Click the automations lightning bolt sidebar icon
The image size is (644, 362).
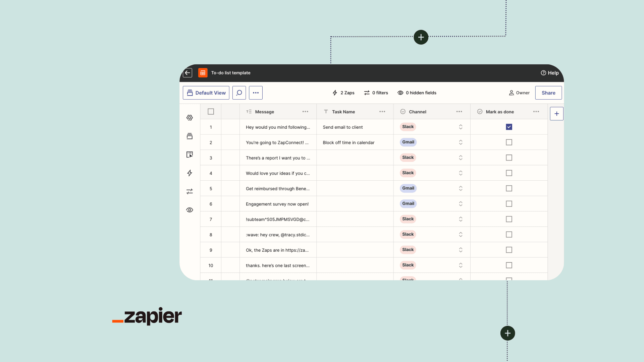pos(189,172)
